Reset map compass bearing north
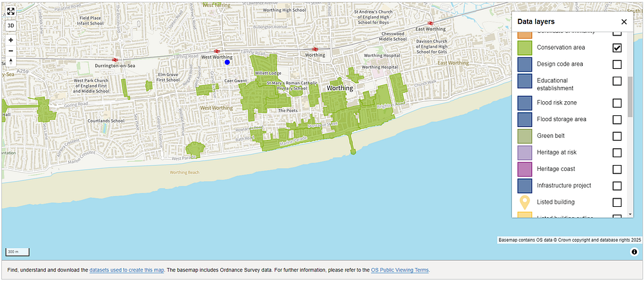 coord(11,61)
